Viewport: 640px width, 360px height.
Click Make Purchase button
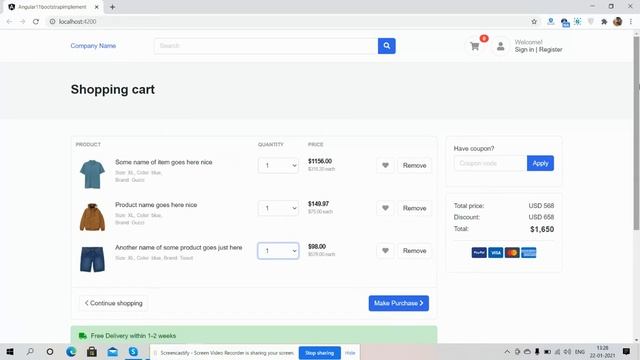(x=398, y=303)
